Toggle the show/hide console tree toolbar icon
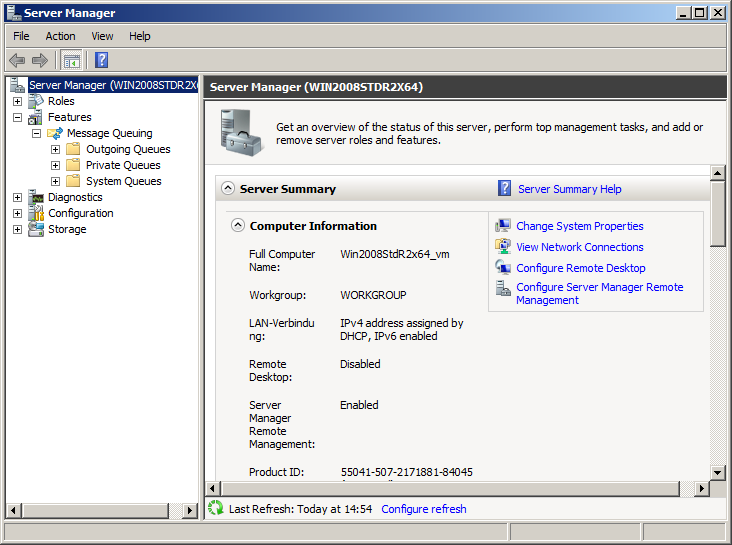Image resolution: width=732 pixels, height=545 pixels. point(71,60)
